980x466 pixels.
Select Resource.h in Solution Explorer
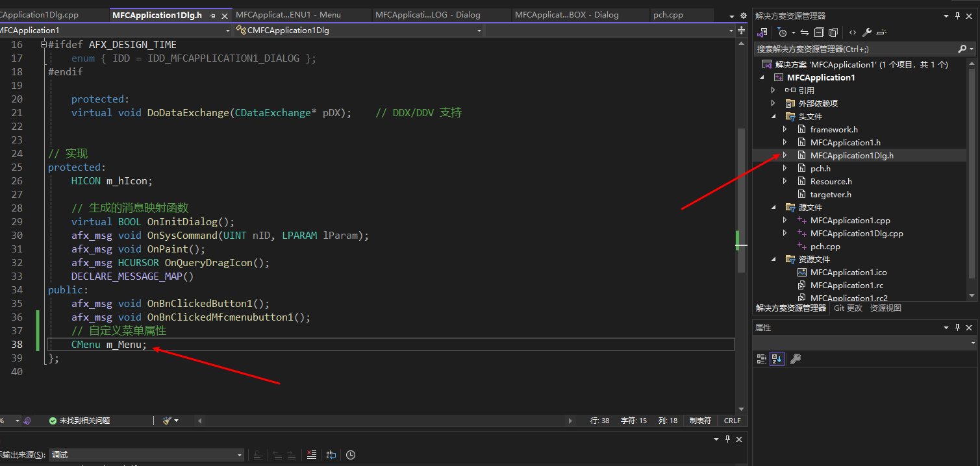(x=831, y=181)
